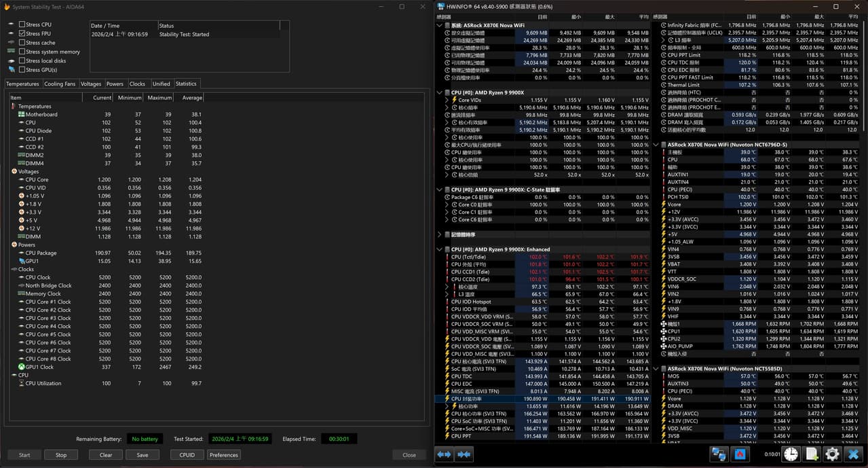The height and width of the screenshot is (468, 868).
Task: Expand the L3 frequency item
Action: [x=664, y=40]
